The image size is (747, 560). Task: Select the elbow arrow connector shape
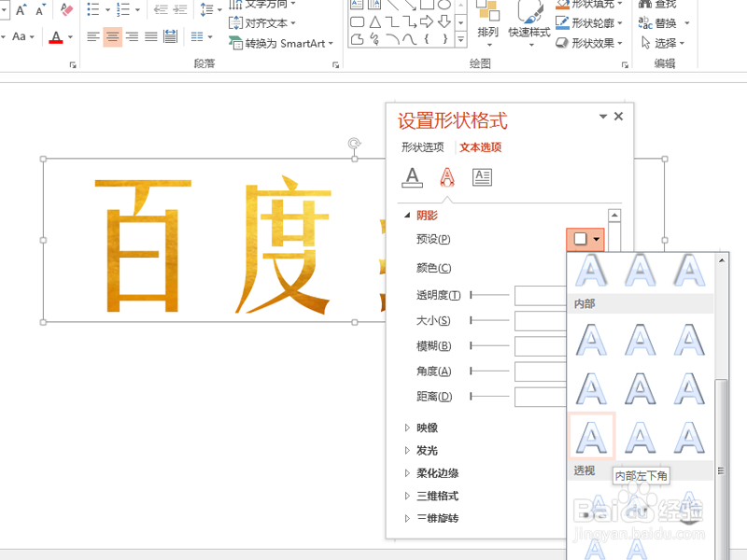(410, 21)
